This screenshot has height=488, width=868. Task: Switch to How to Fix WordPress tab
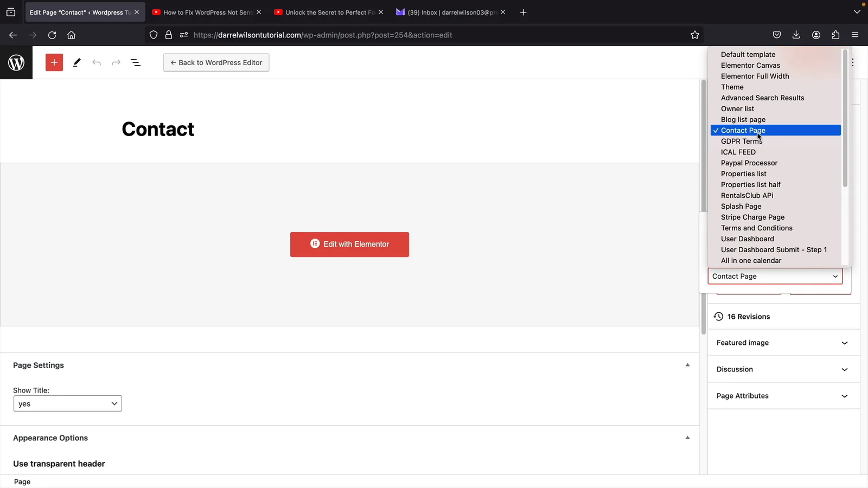pyautogui.click(x=206, y=12)
